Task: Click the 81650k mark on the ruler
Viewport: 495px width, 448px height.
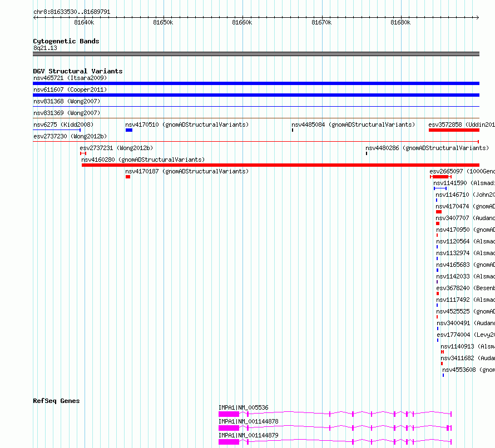Action: click(x=163, y=22)
